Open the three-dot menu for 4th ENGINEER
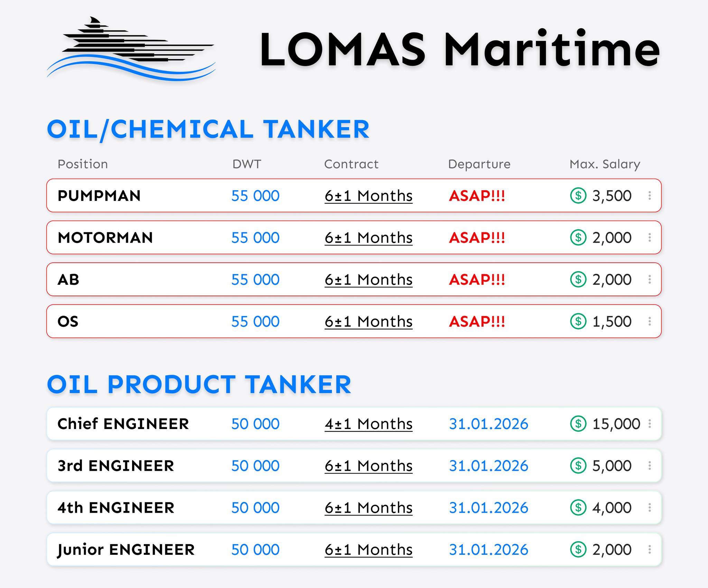Image resolution: width=708 pixels, height=588 pixels. pos(650,508)
